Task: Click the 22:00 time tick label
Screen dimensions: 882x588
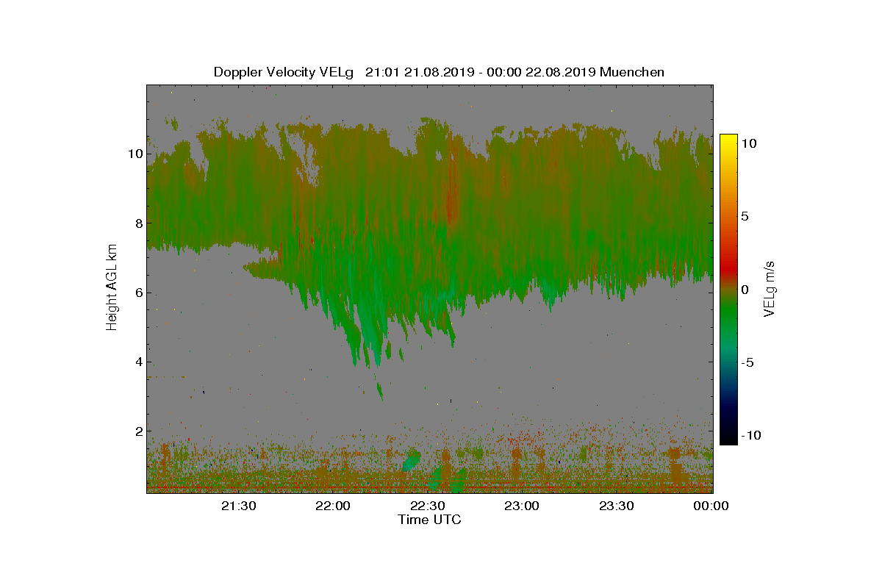Action: click(x=333, y=506)
